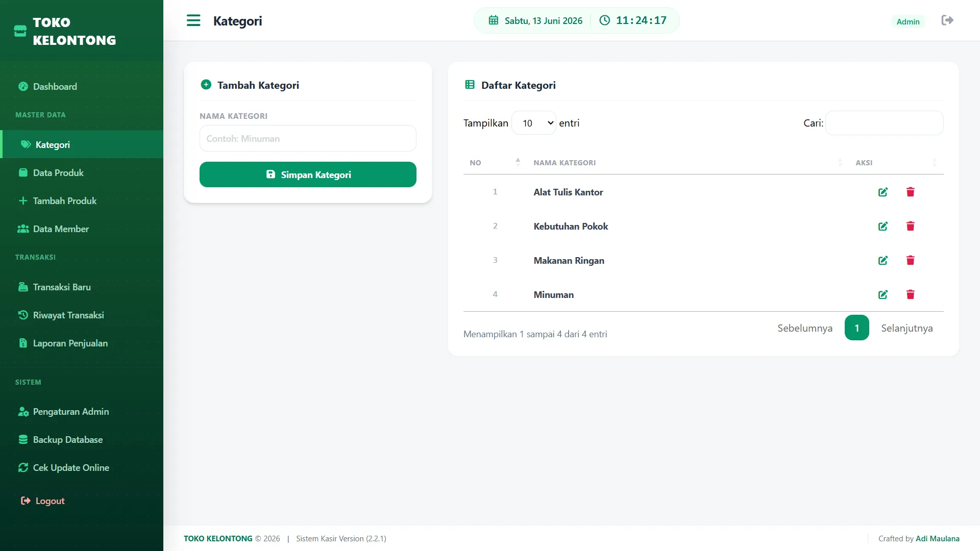Open the Tampilkan entries dropdown
980x551 pixels.
pos(533,123)
